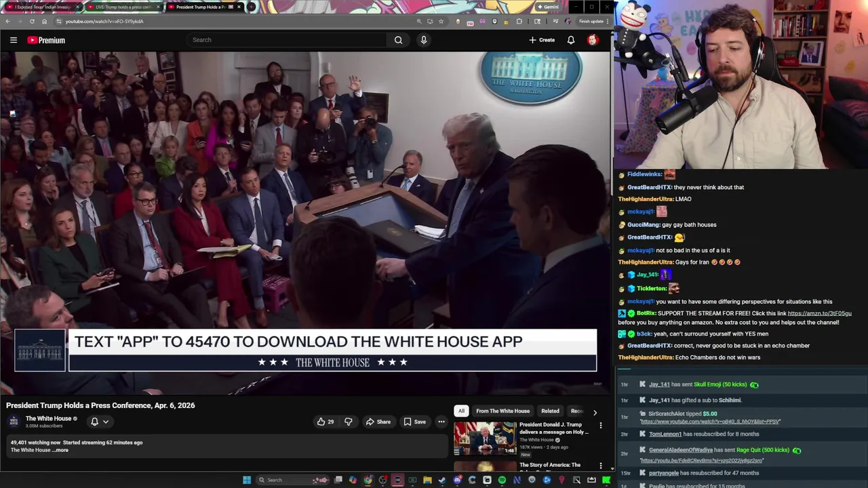Open more actions ellipsis beside Save
The width and height of the screenshot is (868, 488).
pyautogui.click(x=441, y=422)
